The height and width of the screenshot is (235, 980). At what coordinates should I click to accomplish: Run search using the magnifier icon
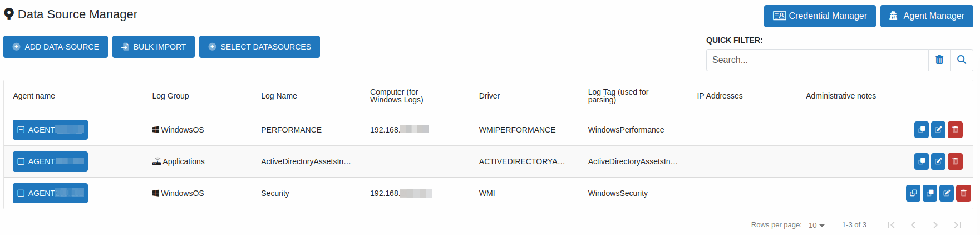point(962,60)
